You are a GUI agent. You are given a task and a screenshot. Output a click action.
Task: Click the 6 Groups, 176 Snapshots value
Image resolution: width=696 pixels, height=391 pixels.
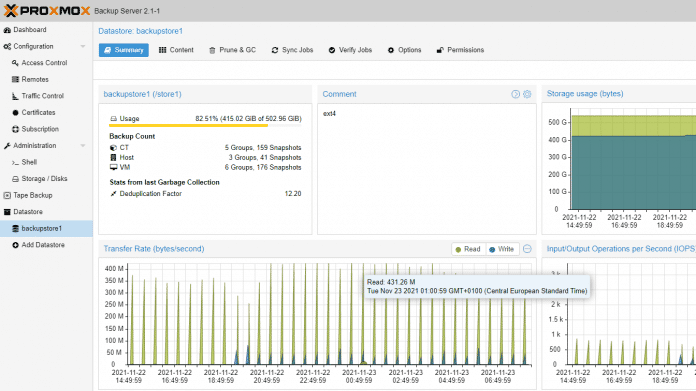pos(263,167)
